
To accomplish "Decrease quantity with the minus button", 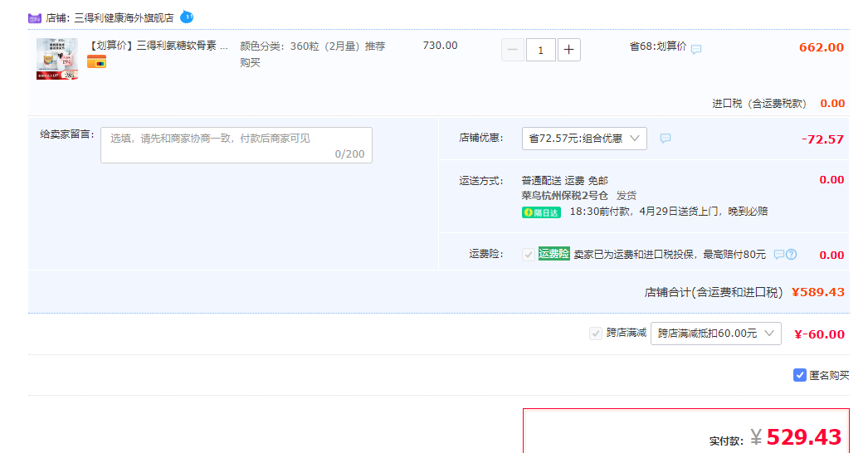I will pos(513,50).
